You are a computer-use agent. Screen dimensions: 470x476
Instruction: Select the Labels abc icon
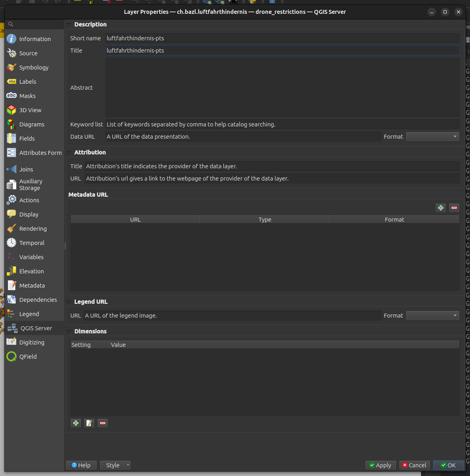click(11, 81)
